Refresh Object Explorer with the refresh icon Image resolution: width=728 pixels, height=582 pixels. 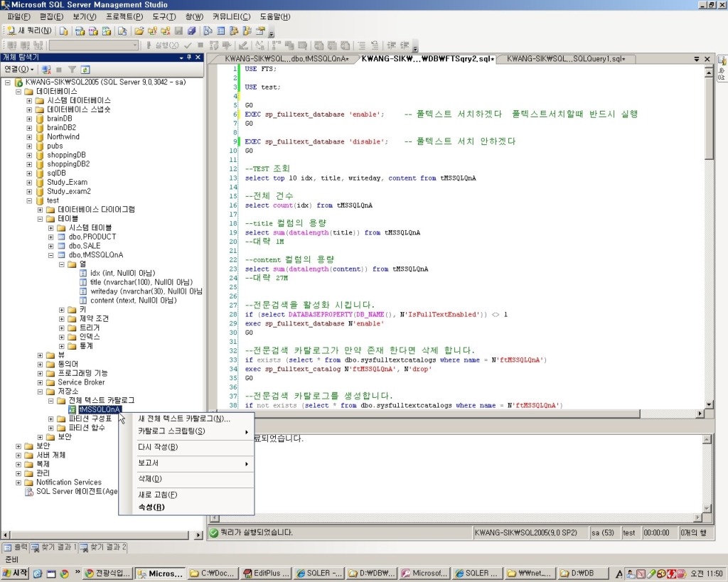tap(85, 70)
